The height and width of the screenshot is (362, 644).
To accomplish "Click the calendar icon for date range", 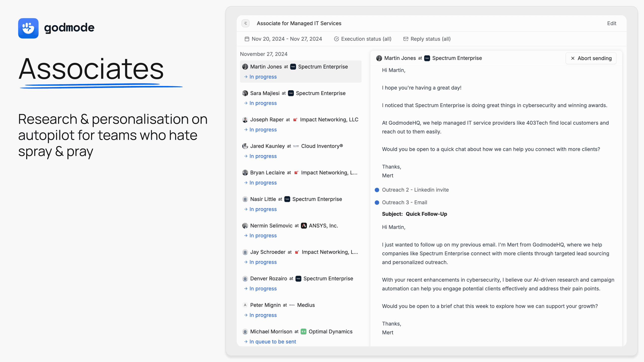I will pyautogui.click(x=247, y=39).
